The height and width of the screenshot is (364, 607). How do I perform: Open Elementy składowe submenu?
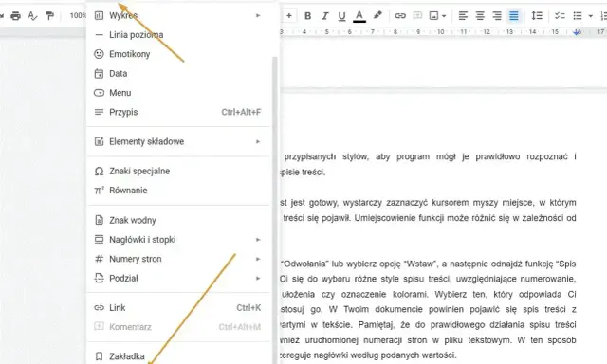pos(178,141)
